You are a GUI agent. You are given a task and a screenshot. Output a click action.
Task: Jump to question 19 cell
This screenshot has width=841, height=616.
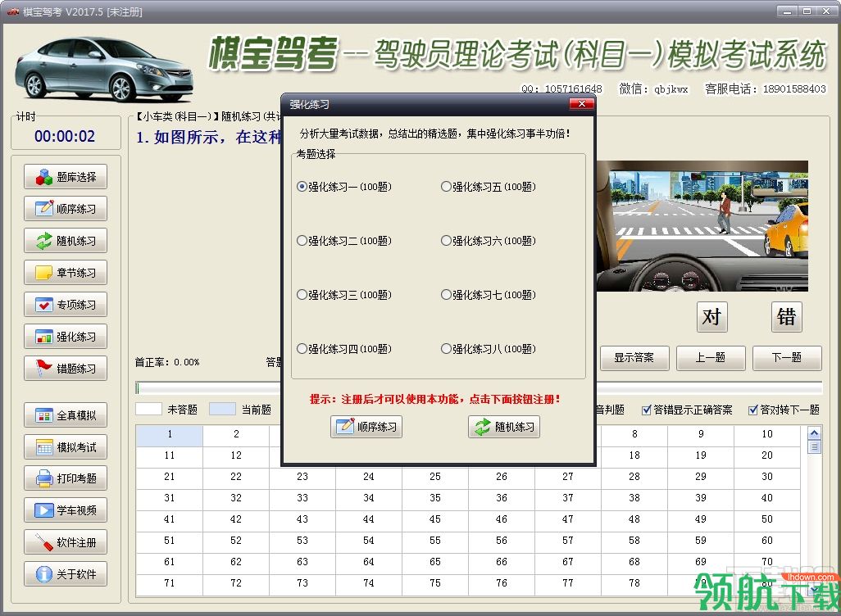[701, 455]
